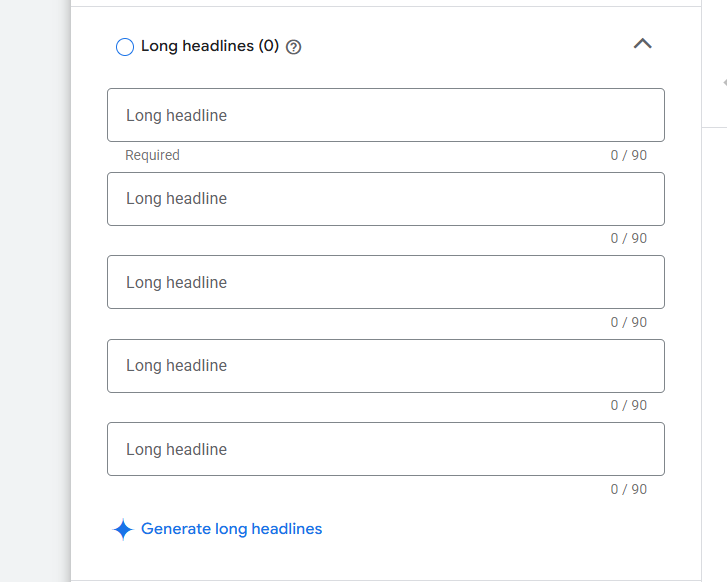Generate long headlines using the link
Viewport: 727px width, 582px height.
point(231,529)
